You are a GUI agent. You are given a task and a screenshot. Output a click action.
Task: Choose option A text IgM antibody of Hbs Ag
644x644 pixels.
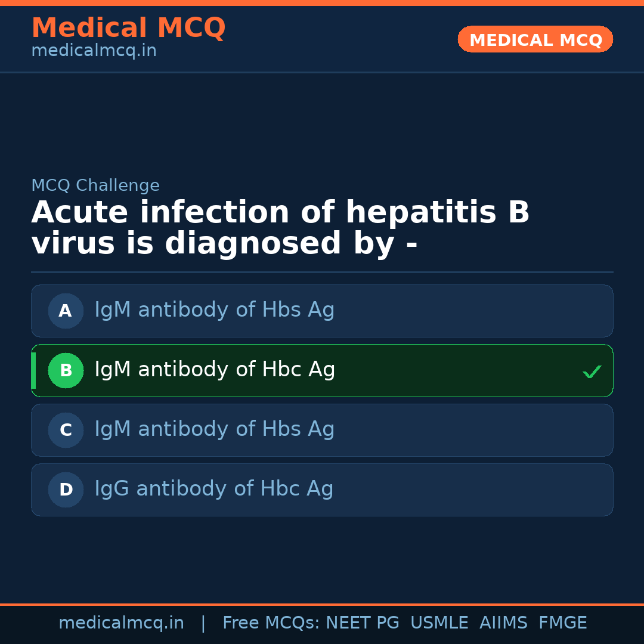pyautogui.click(x=215, y=310)
